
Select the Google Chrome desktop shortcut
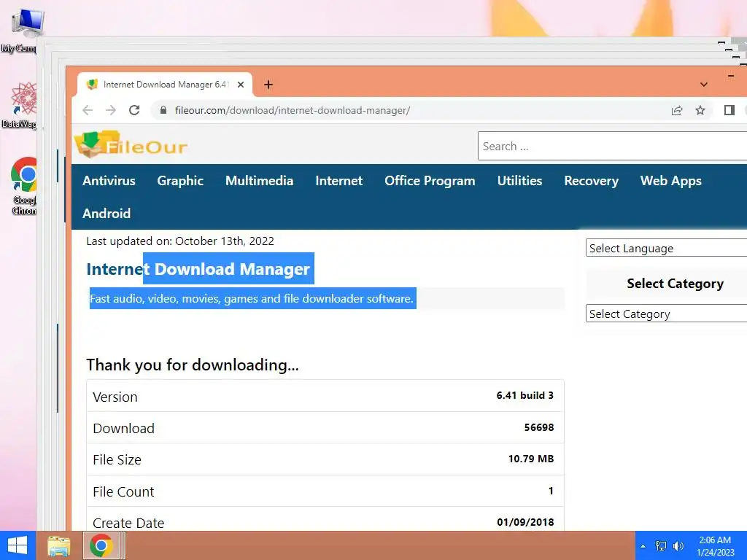tap(23, 186)
